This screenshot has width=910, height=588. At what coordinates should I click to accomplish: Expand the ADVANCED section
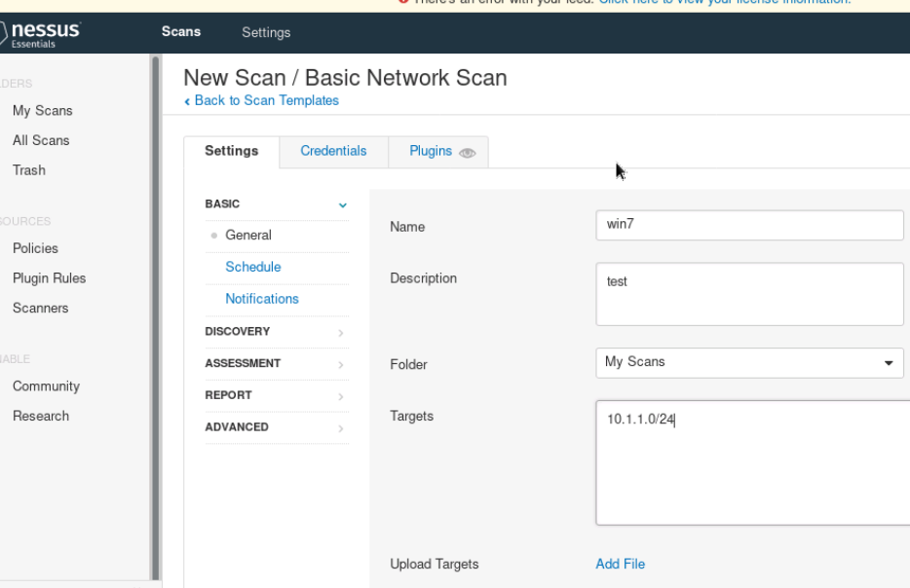pos(340,428)
